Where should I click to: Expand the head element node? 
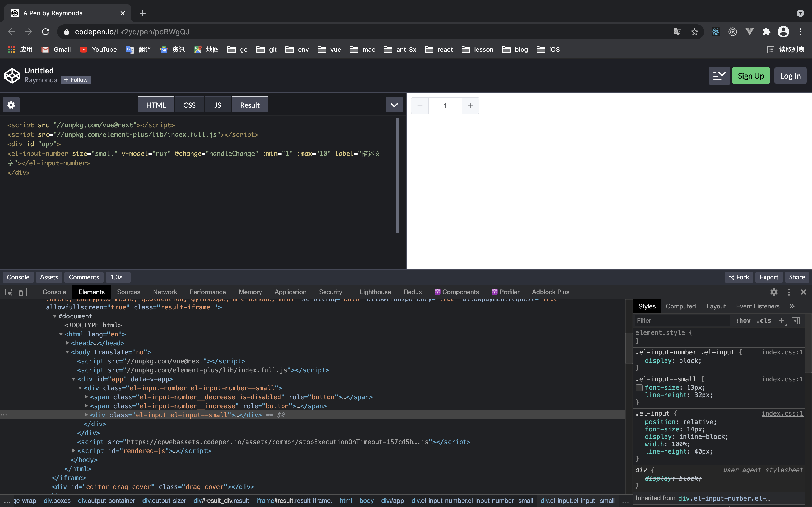point(67,343)
